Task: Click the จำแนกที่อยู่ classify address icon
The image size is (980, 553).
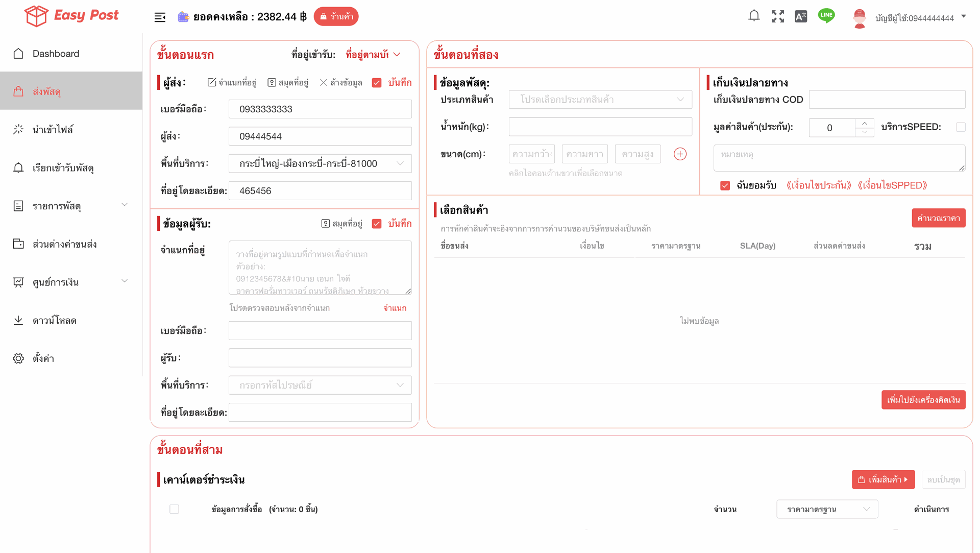Action: pyautogui.click(x=211, y=82)
